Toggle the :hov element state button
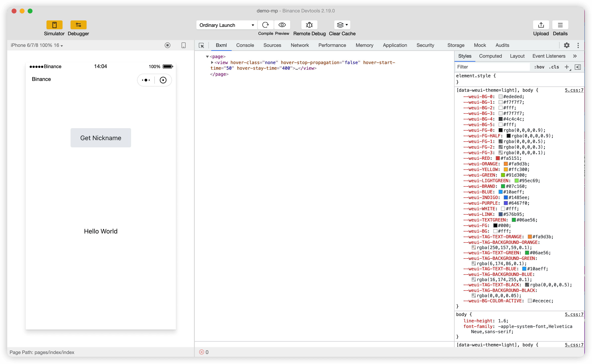 (539, 67)
